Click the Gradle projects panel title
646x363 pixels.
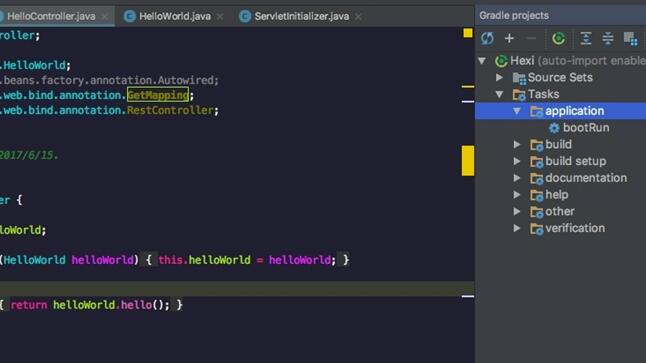(x=514, y=16)
